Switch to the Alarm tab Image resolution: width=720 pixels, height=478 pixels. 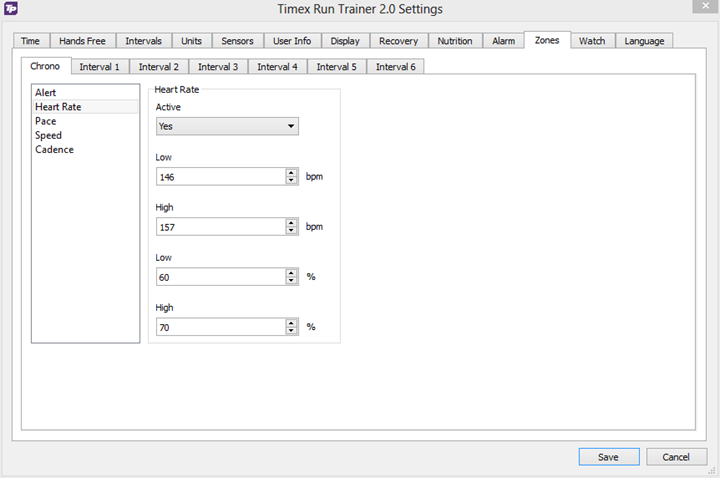[504, 41]
